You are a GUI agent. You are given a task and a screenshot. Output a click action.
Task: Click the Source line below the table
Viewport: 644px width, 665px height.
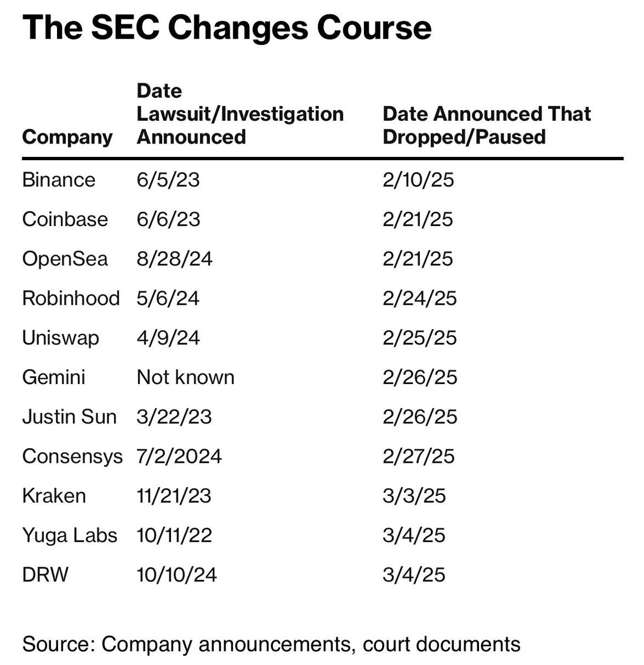[x=271, y=644]
